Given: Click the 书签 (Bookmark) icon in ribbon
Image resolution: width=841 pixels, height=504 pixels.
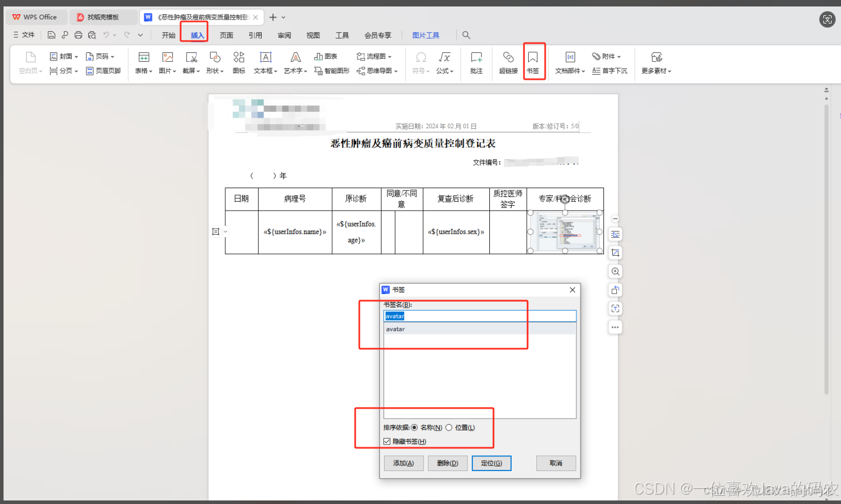Looking at the screenshot, I should coord(534,61).
